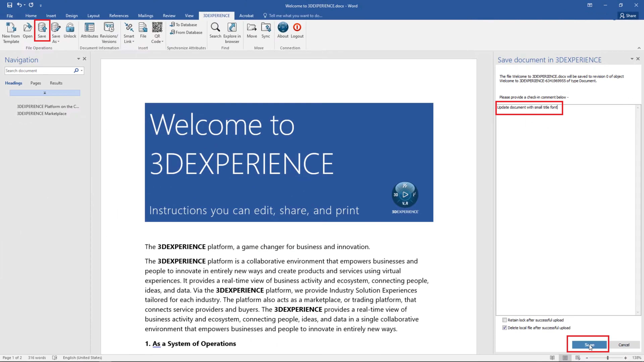Click zoom in plus button
The height and width of the screenshot is (362, 644).
626,358
